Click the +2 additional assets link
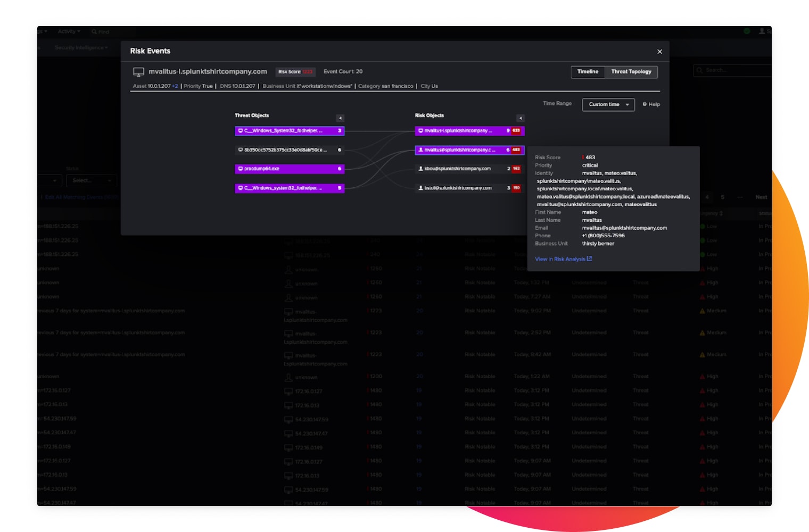This screenshot has width=809, height=532. pos(175,86)
